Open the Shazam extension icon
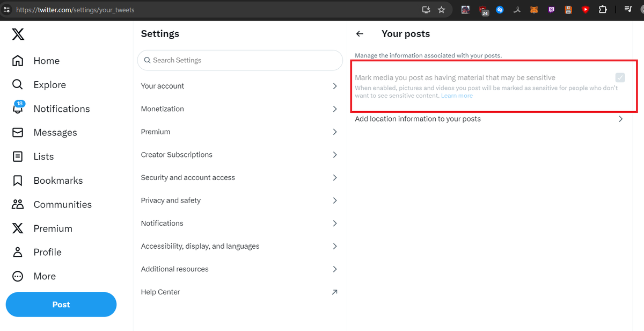This screenshot has height=331, width=644. [x=500, y=10]
